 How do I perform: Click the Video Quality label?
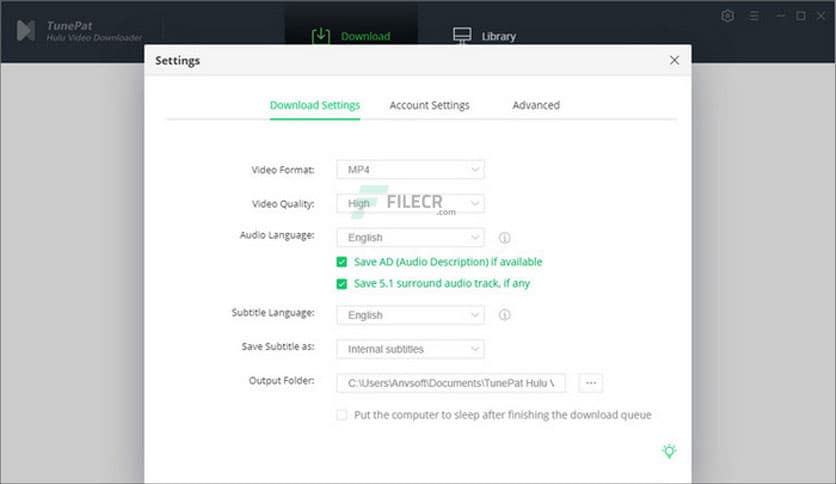click(x=283, y=204)
